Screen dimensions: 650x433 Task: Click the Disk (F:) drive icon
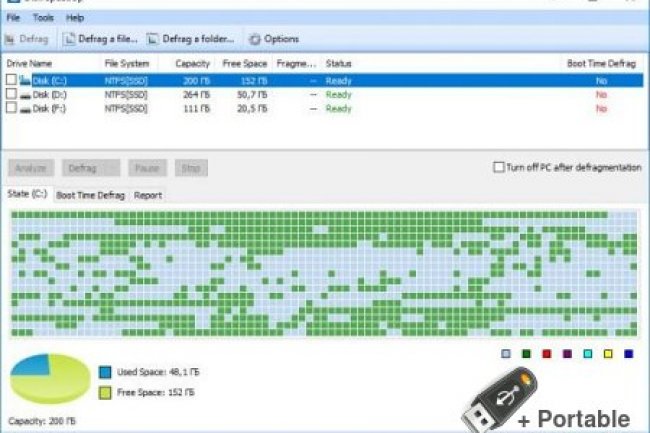(25, 110)
